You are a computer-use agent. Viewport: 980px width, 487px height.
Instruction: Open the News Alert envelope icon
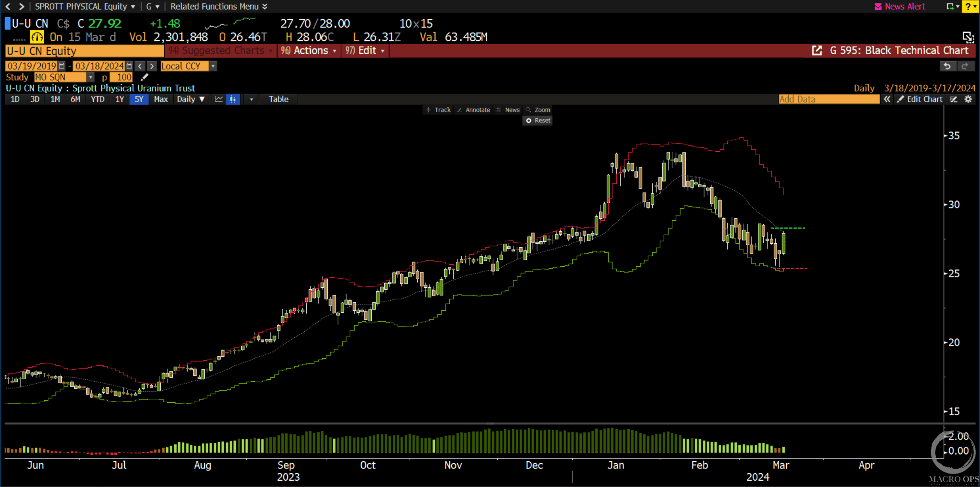[878, 7]
